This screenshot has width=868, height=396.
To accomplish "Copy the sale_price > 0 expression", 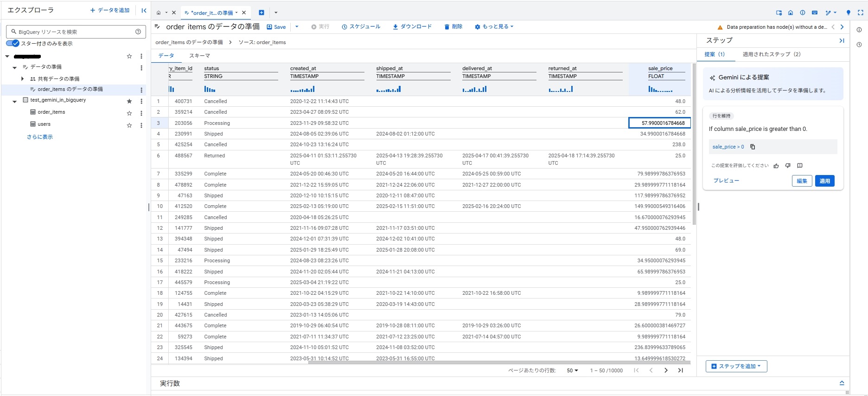I will click(x=753, y=147).
